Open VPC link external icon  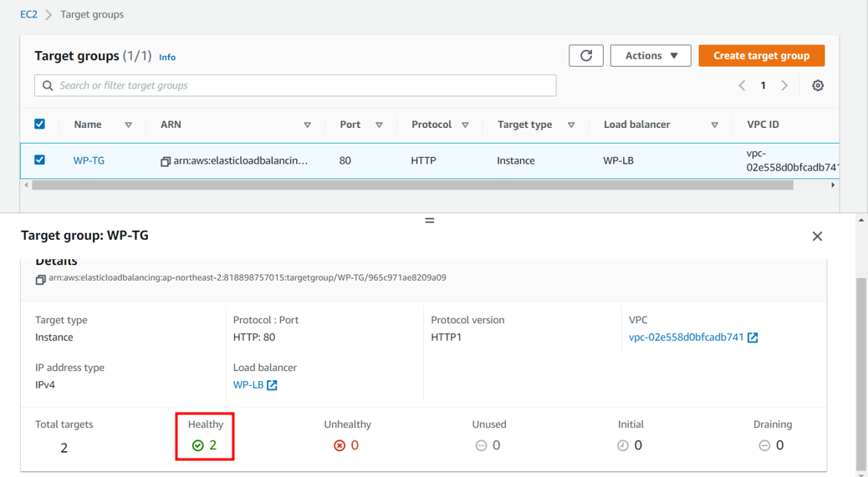point(753,337)
